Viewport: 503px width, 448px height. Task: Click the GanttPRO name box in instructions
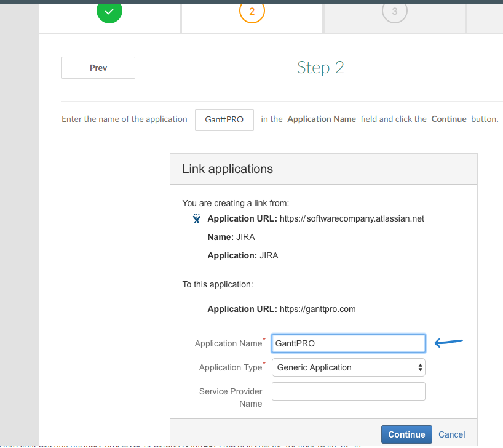(224, 120)
